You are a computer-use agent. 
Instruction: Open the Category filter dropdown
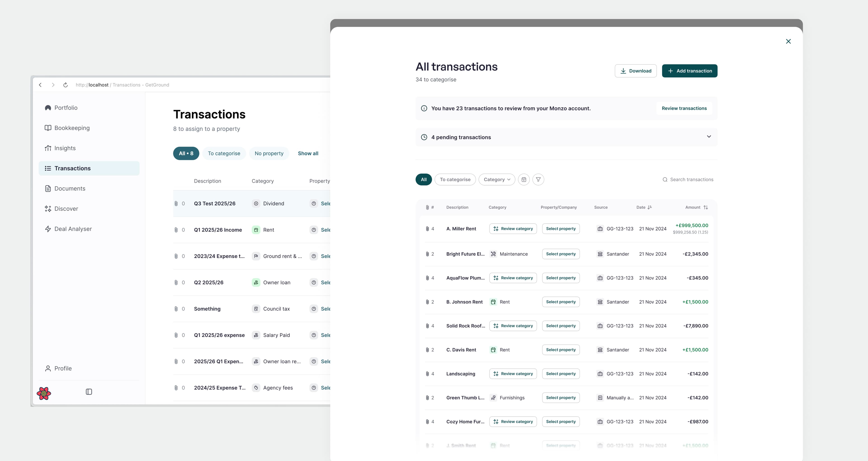tap(497, 179)
